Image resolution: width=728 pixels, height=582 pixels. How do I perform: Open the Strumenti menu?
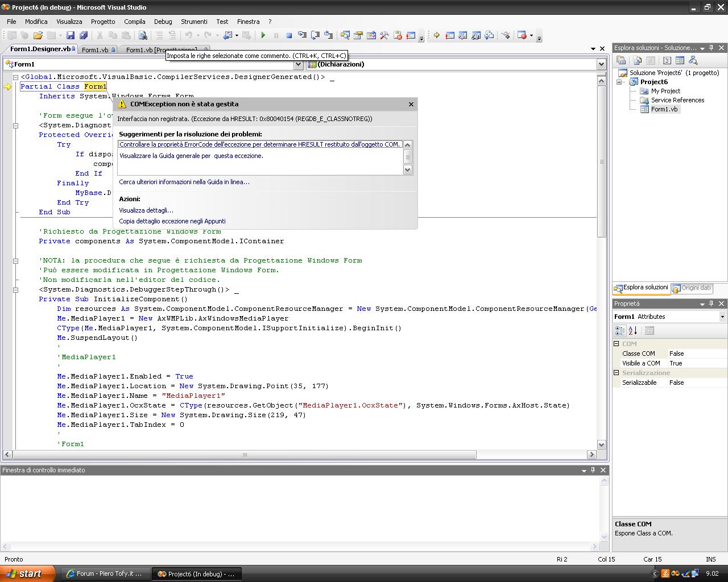click(194, 22)
